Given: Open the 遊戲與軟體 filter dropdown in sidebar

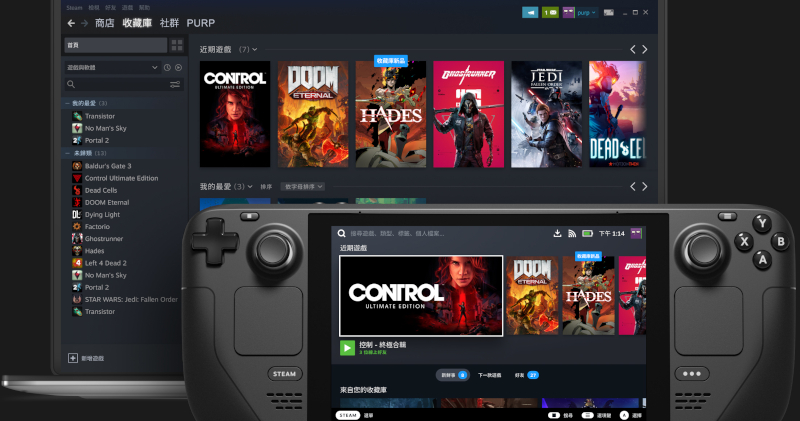Looking at the screenshot, I should point(112,67).
